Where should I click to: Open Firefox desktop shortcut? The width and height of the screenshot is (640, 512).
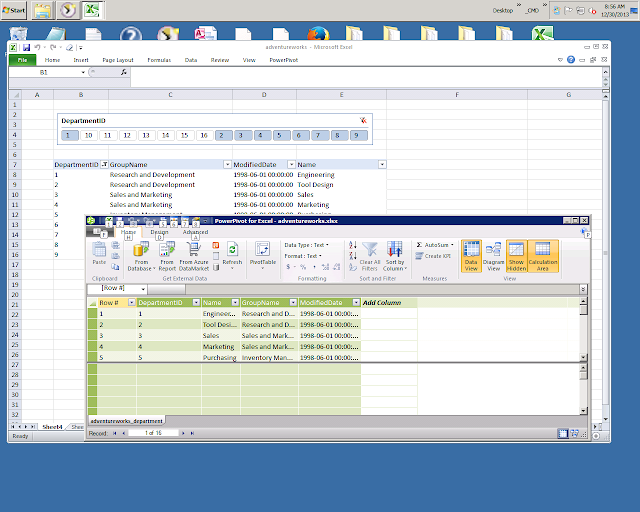[x=318, y=34]
